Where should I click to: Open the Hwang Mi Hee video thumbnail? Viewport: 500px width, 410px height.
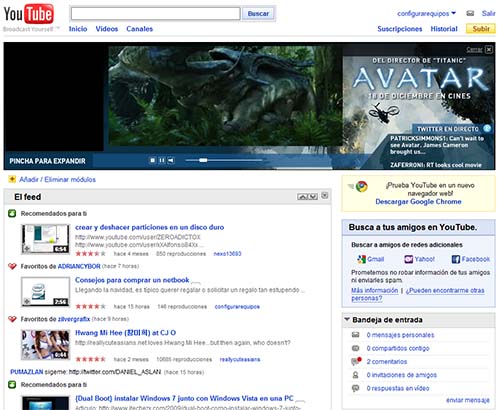pos(46,345)
